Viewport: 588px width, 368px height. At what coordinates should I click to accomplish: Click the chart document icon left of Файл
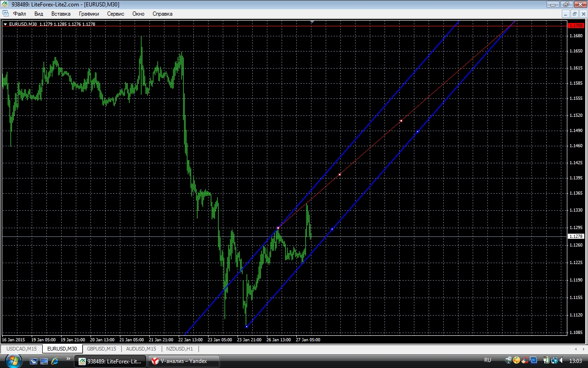tap(6, 14)
